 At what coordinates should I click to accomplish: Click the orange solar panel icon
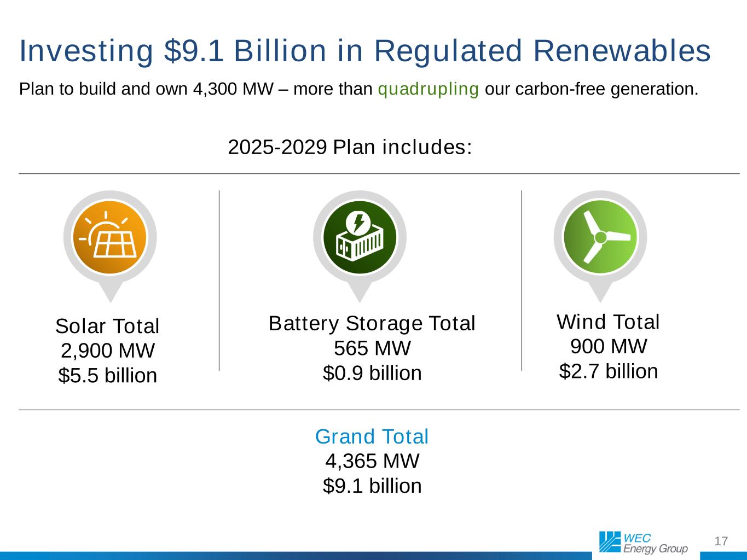[110, 238]
